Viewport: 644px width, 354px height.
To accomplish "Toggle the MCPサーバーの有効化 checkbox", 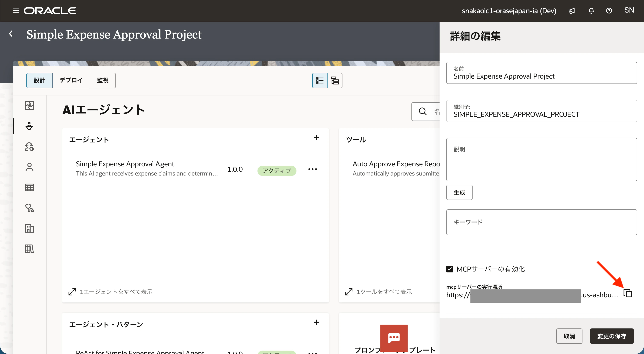I will click(x=450, y=269).
